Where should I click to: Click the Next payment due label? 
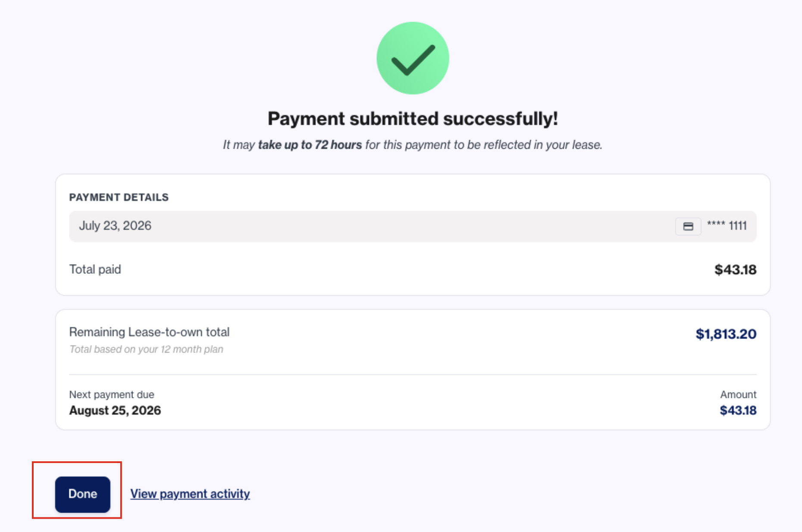coord(112,394)
